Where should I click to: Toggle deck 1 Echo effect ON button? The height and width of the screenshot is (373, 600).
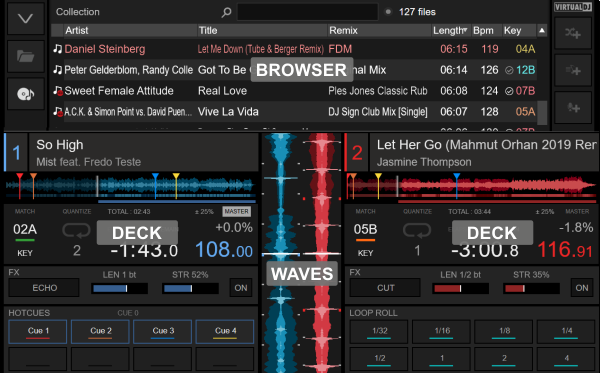click(241, 288)
